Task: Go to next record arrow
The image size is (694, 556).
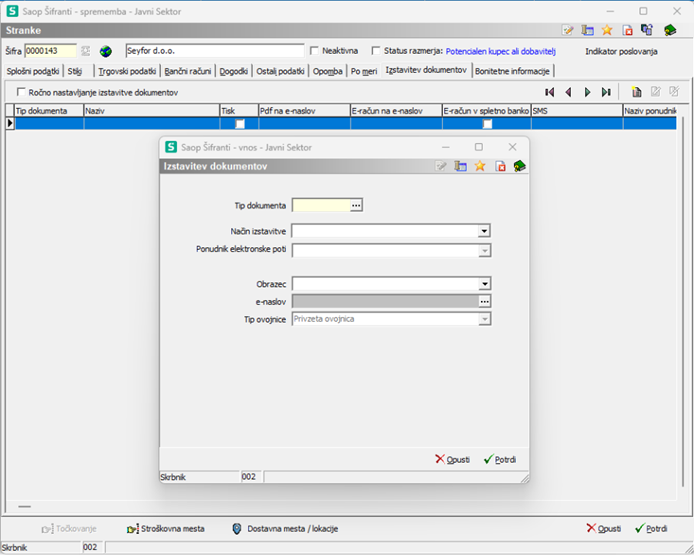Action: point(587,92)
